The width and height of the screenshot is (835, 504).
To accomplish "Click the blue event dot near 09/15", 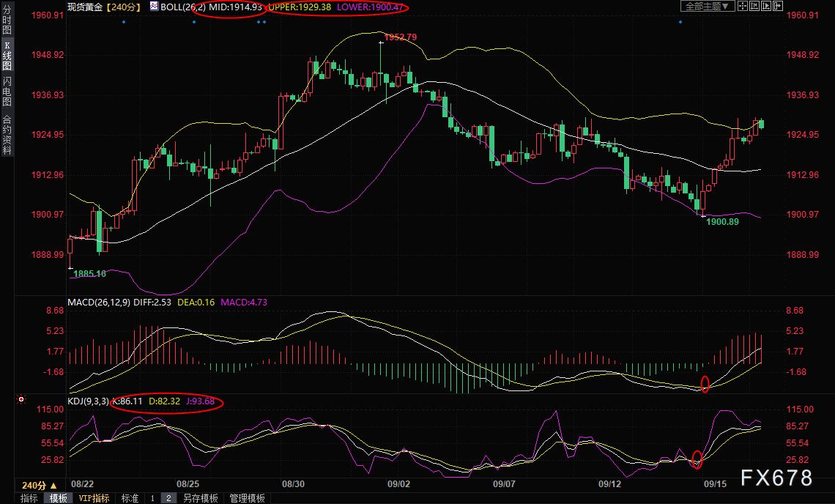I will tap(680, 22).
